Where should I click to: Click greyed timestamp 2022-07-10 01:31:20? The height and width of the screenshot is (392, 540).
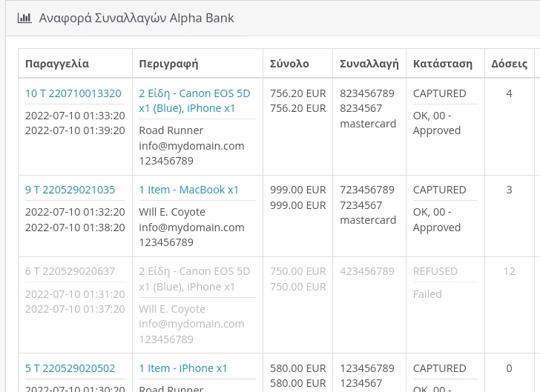(75, 294)
